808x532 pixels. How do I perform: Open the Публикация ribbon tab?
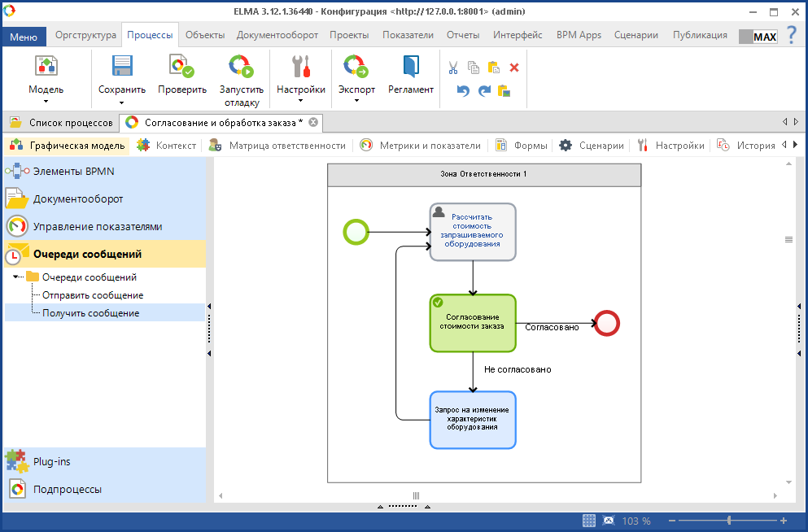pos(700,35)
